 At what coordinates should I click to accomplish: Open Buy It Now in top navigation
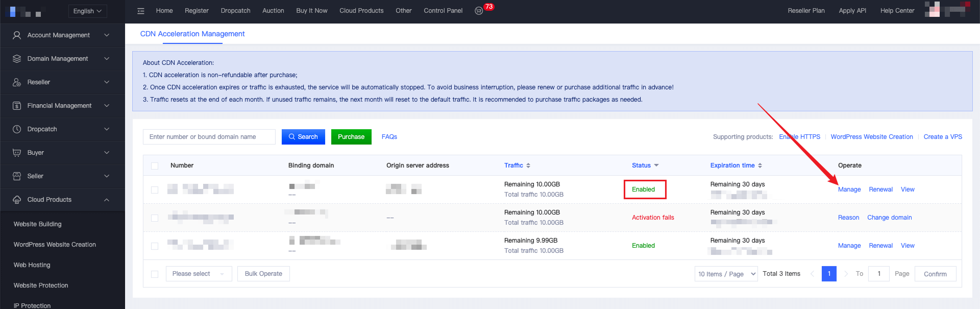(312, 11)
